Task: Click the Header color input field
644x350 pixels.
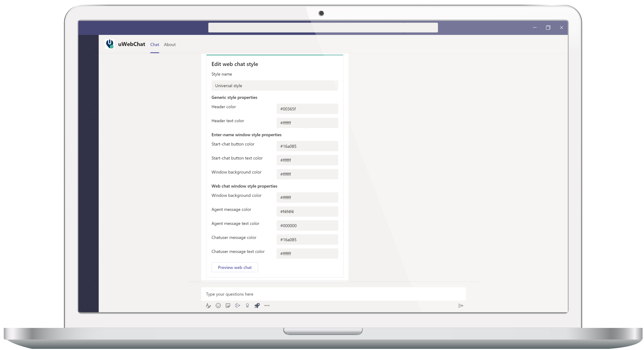Action: pyautogui.click(x=307, y=109)
